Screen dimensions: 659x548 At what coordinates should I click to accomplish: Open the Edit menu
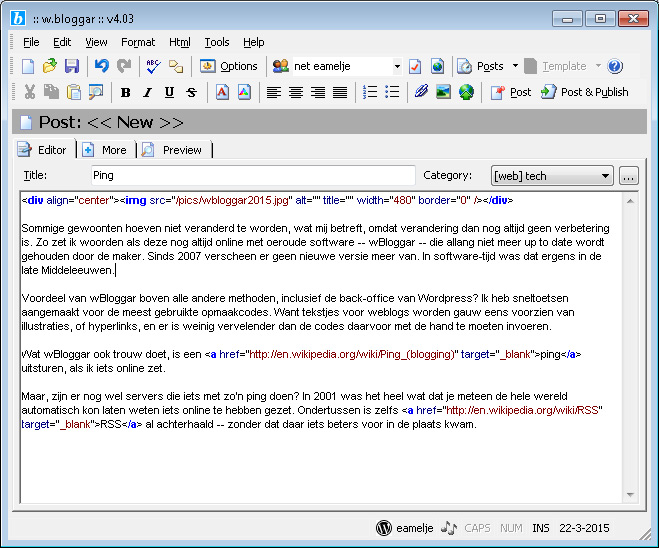click(62, 42)
